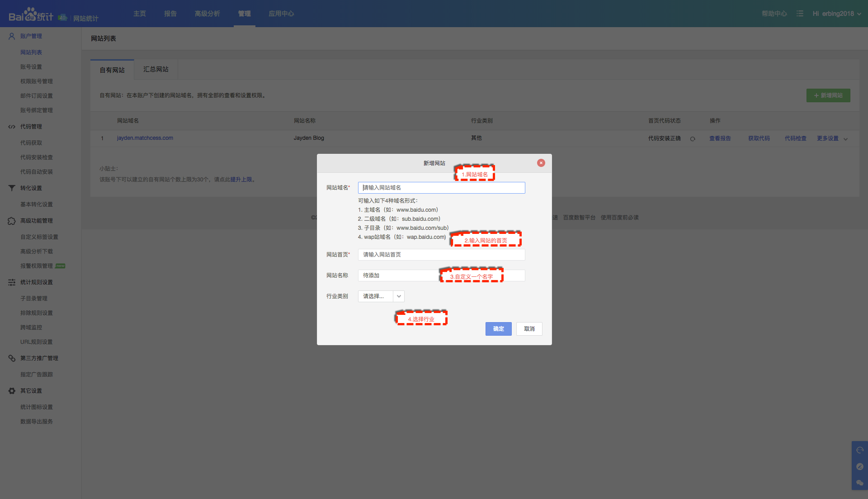Focus the 网站域名 input field
Screen dimensions: 868x499
pyautogui.click(x=441, y=188)
